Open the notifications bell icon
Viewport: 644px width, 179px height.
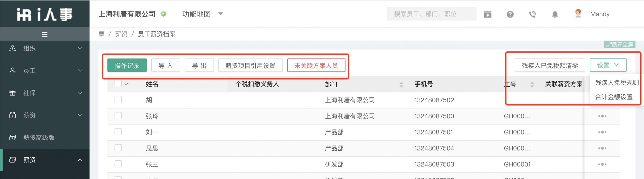(x=555, y=14)
